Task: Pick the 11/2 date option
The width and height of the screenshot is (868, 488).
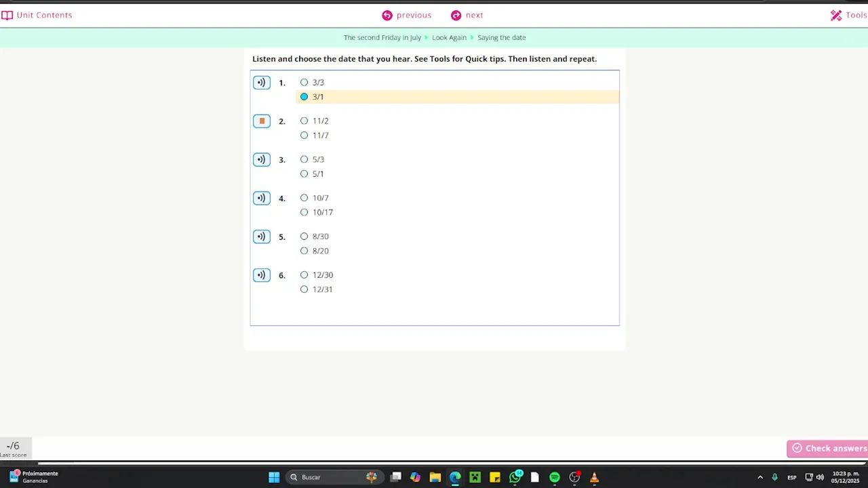Action: (304, 121)
